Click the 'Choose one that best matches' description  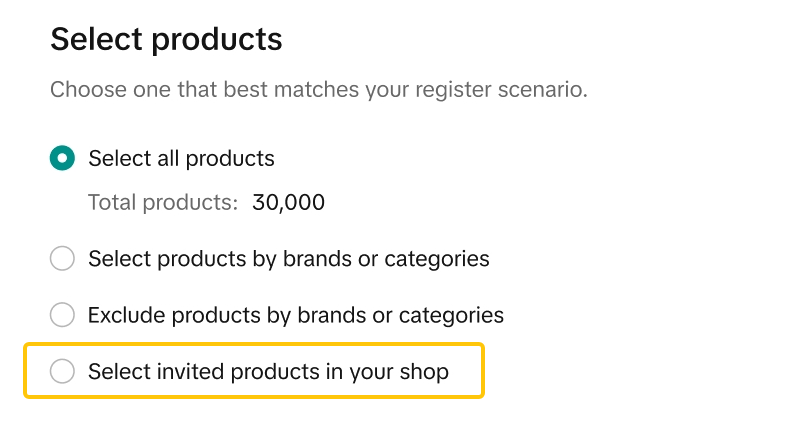(x=318, y=90)
